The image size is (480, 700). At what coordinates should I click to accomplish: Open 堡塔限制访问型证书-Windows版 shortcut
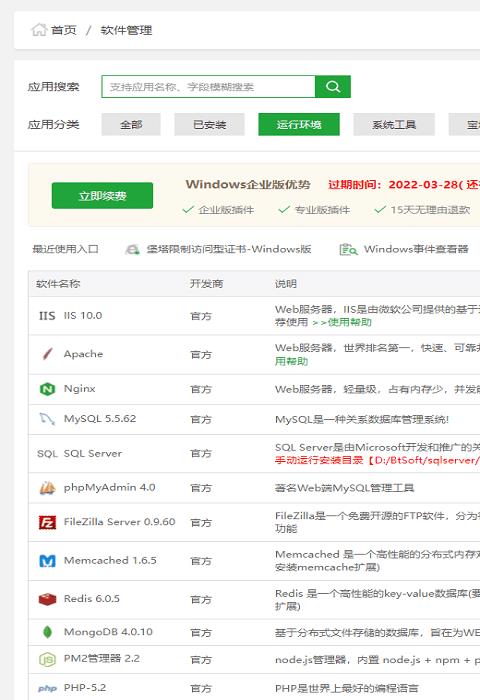pyautogui.click(x=229, y=249)
